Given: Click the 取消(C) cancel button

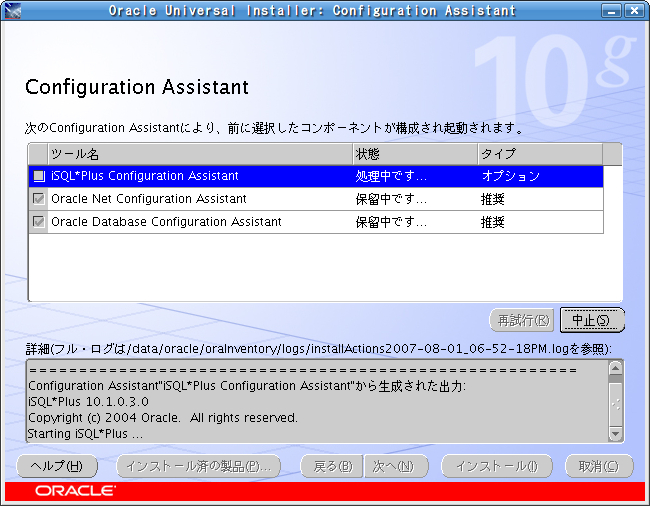Looking at the screenshot, I should point(599,466).
